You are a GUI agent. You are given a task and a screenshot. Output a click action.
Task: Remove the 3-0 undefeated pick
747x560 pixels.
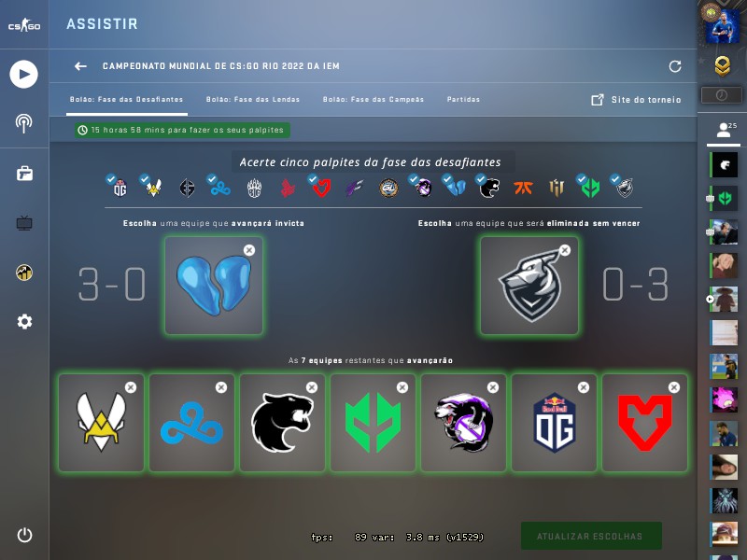pyautogui.click(x=249, y=250)
